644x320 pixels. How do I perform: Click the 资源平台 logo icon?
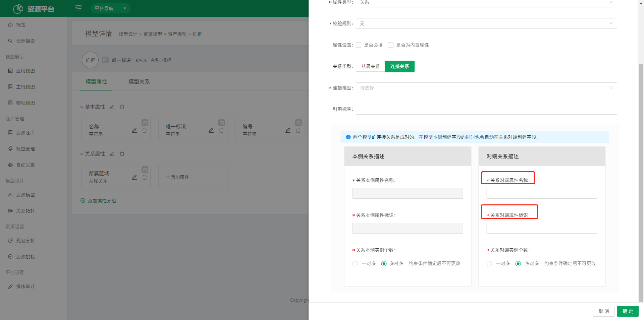tap(18, 9)
